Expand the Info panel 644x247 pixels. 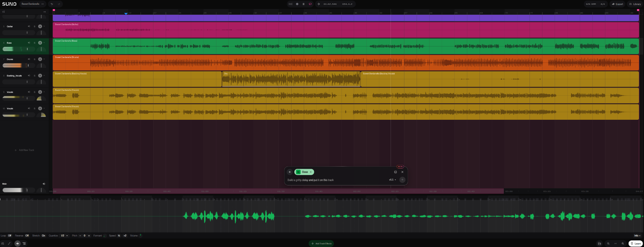pyautogui.click(x=637, y=236)
